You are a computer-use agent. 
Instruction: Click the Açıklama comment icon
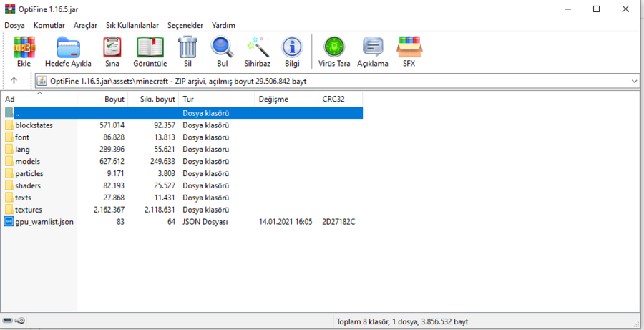(x=373, y=47)
